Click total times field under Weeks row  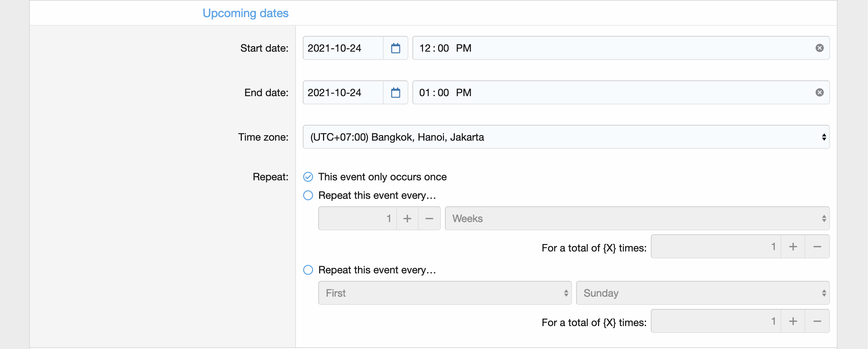[716, 247]
